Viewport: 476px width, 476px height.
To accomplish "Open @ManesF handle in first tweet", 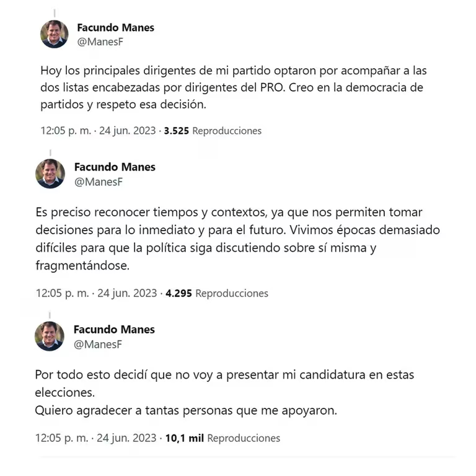I will (x=100, y=42).
